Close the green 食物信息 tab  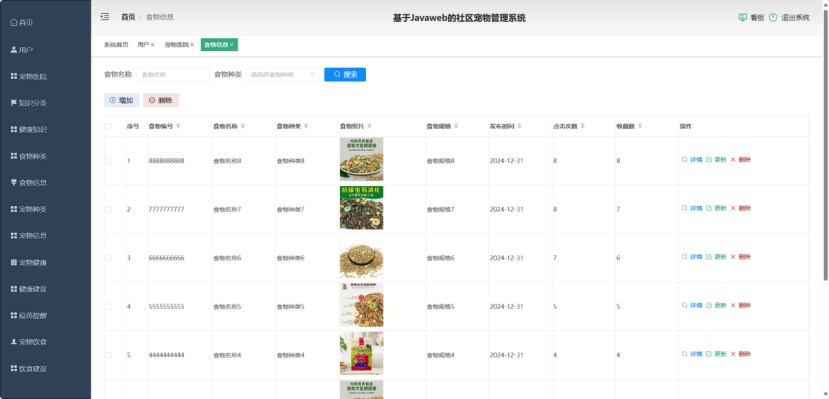coord(232,45)
